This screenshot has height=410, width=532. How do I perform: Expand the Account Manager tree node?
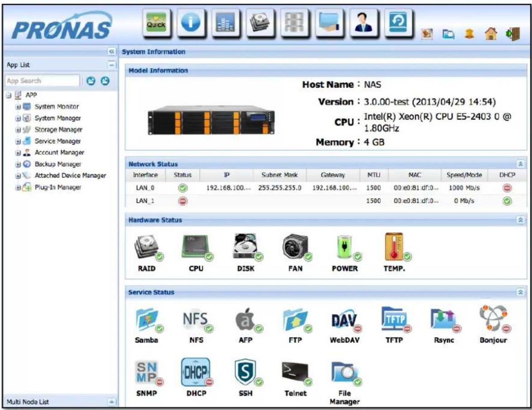(18, 153)
